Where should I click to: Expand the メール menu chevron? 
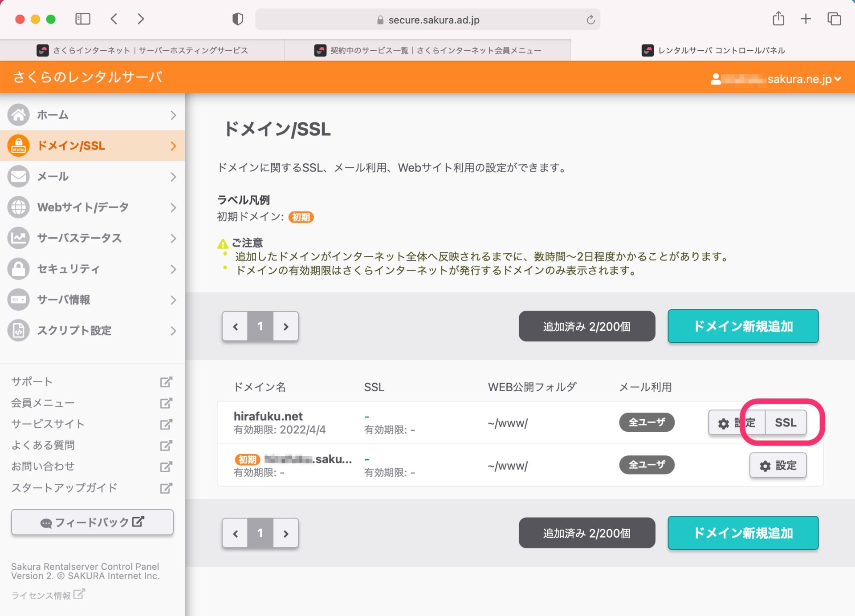click(x=173, y=177)
